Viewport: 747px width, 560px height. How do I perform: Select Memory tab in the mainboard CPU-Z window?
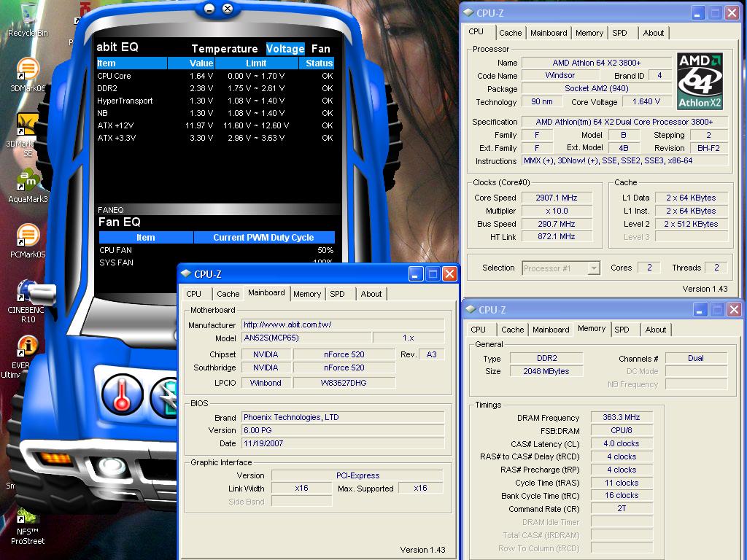307,294
